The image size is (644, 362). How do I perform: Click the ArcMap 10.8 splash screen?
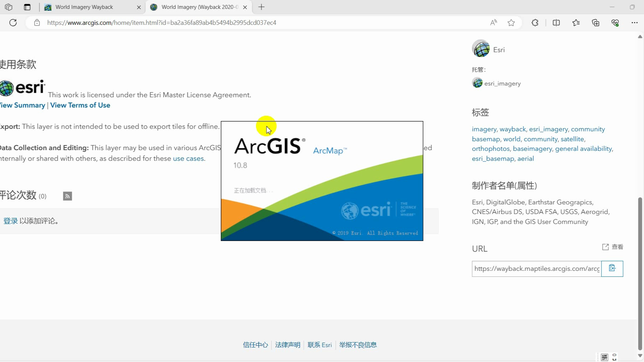322,181
